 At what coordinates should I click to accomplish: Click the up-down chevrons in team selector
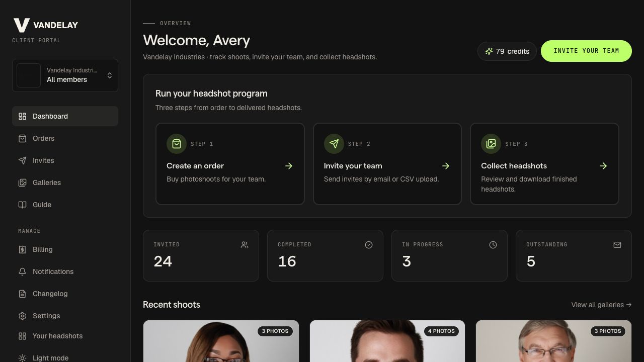110,75
